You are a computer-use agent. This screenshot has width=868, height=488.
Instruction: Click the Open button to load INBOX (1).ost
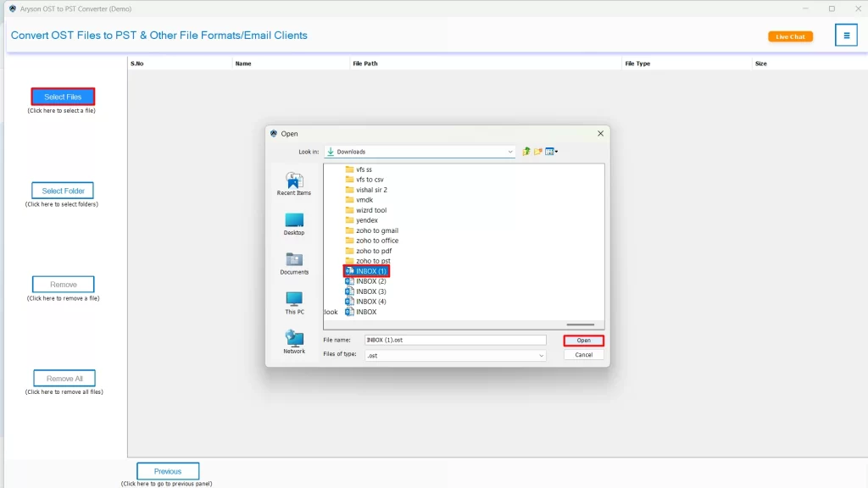pos(582,340)
